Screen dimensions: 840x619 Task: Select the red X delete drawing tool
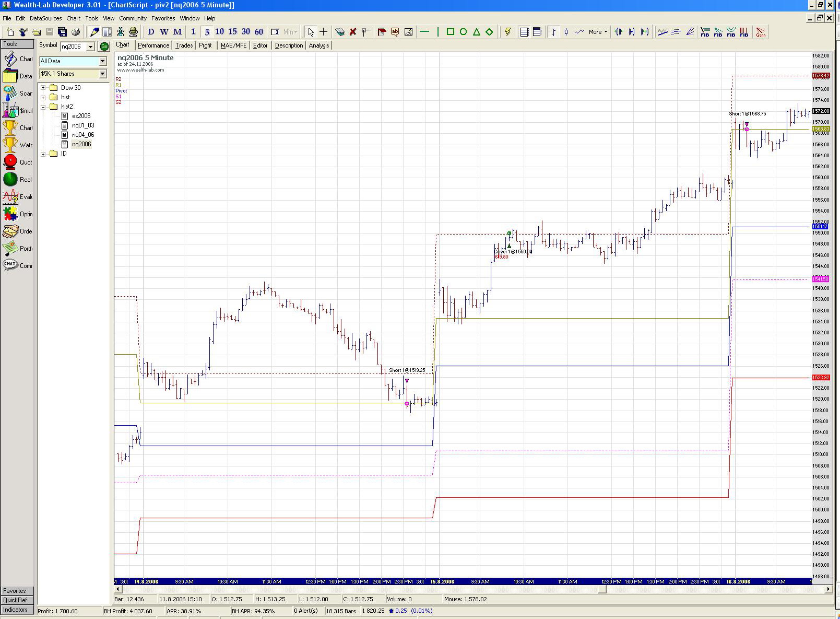(x=353, y=32)
